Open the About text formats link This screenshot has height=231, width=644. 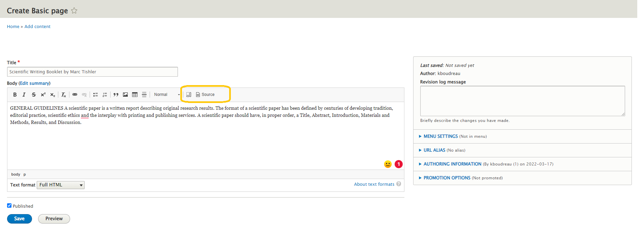[x=374, y=184]
